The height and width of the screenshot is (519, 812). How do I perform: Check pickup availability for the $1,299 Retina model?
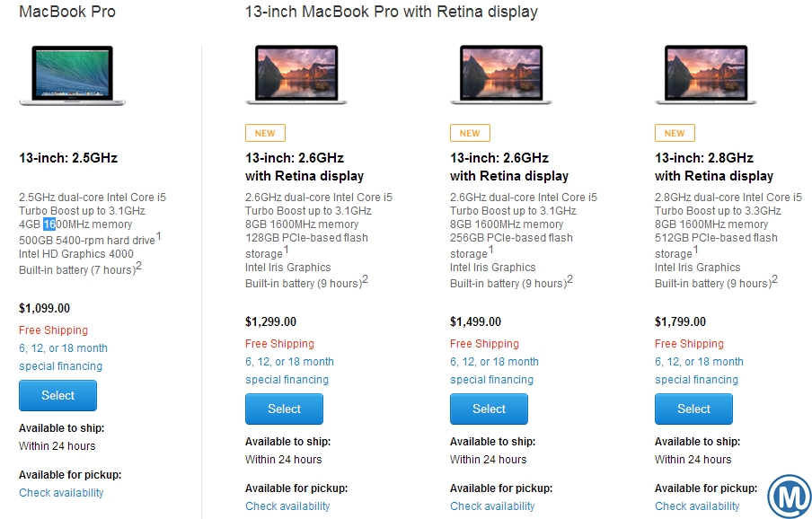287,506
